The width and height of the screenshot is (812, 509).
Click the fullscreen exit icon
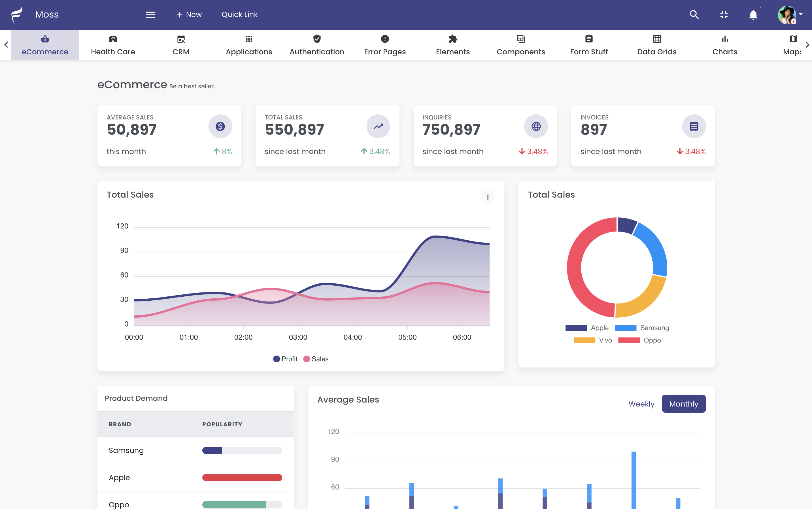point(724,14)
